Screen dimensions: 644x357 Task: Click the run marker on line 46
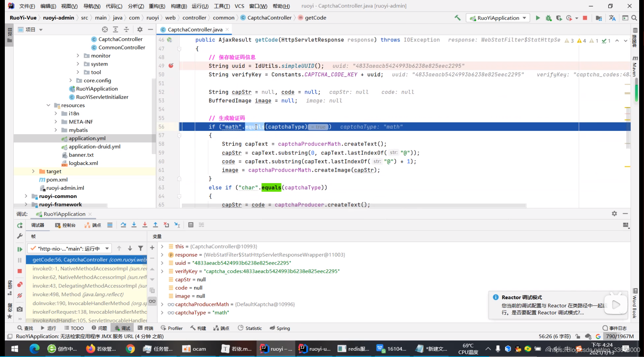point(170,40)
